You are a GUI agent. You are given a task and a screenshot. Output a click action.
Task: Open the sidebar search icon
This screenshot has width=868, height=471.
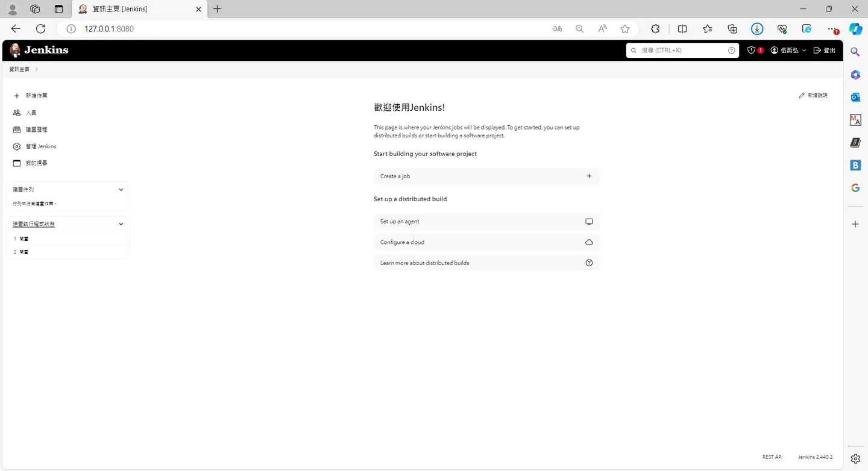pyautogui.click(x=855, y=52)
